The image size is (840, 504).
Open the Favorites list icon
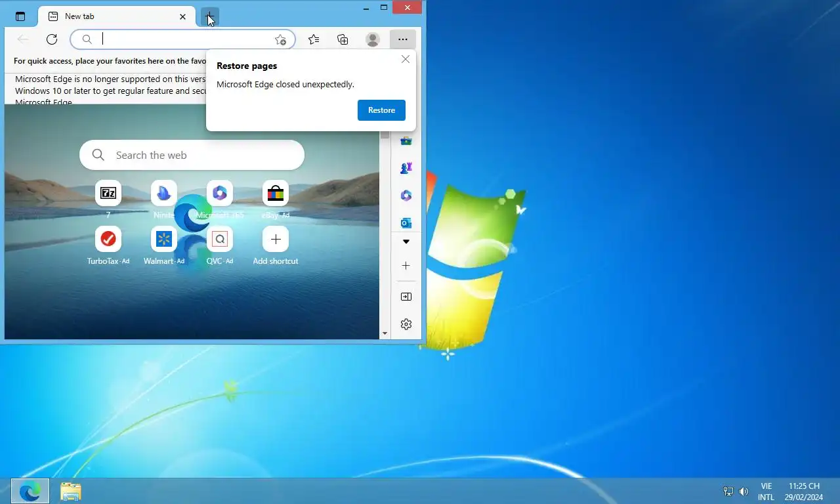click(314, 39)
